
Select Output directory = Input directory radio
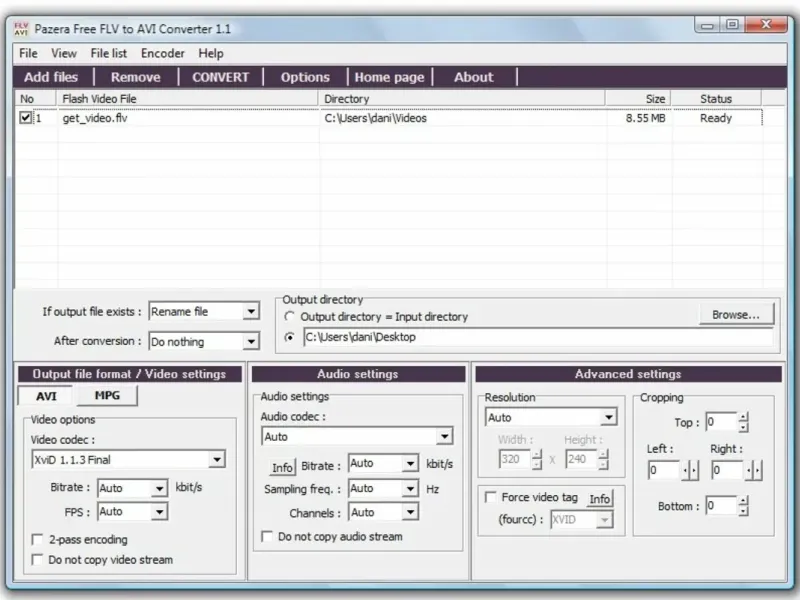tap(289, 316)
